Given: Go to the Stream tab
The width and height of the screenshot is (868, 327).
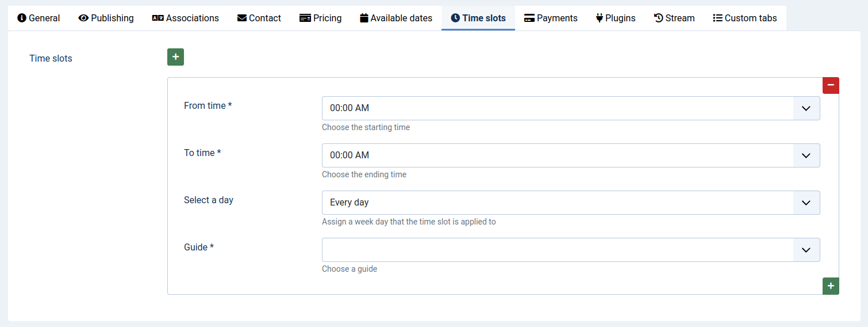Looking at the screenshot, I should click(x=674, y=18).
